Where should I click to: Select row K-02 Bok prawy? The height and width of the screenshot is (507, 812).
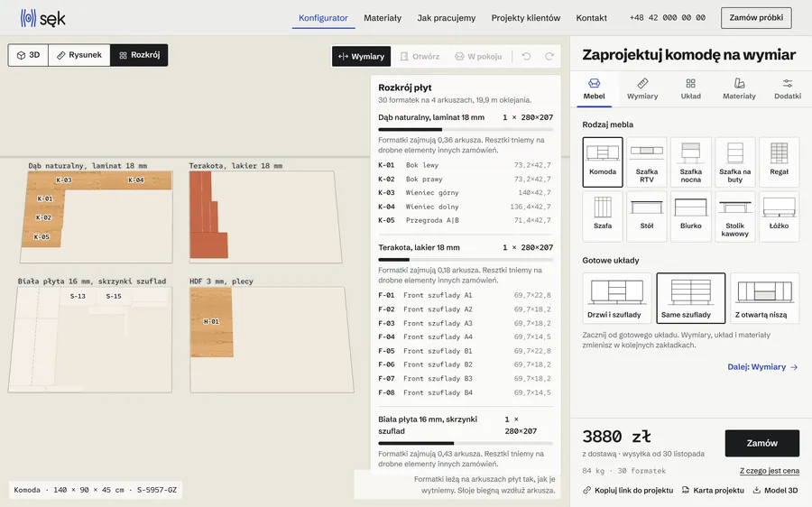(x=466, y=180)
